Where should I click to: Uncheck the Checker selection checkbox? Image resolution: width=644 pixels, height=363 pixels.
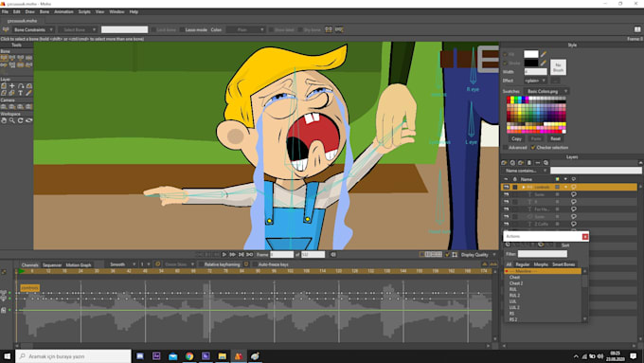click(x=533, y=147)
